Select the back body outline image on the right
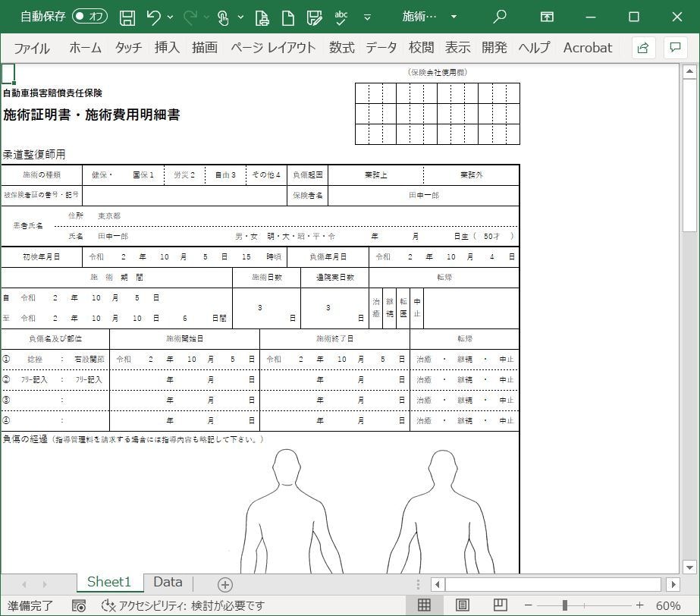 tap(441, 511)
